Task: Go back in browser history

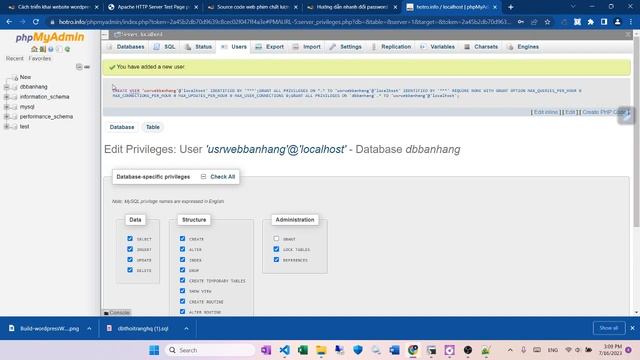Action: 9,22
